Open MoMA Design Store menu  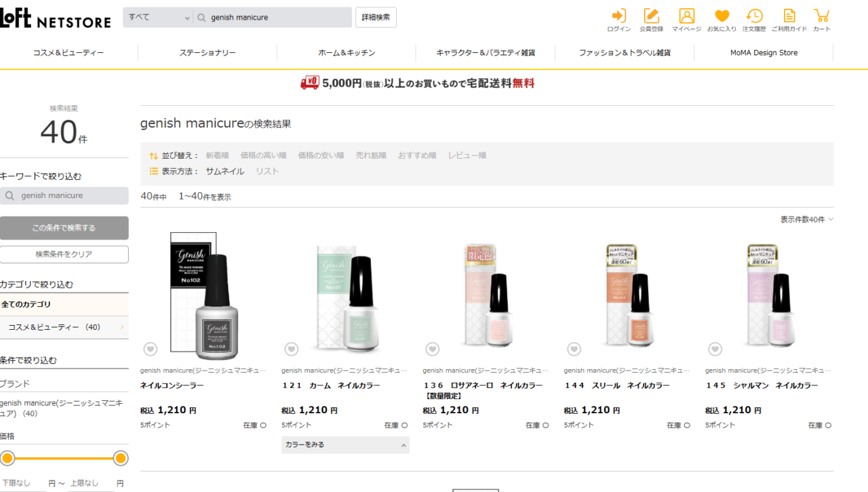coord(764,53)
